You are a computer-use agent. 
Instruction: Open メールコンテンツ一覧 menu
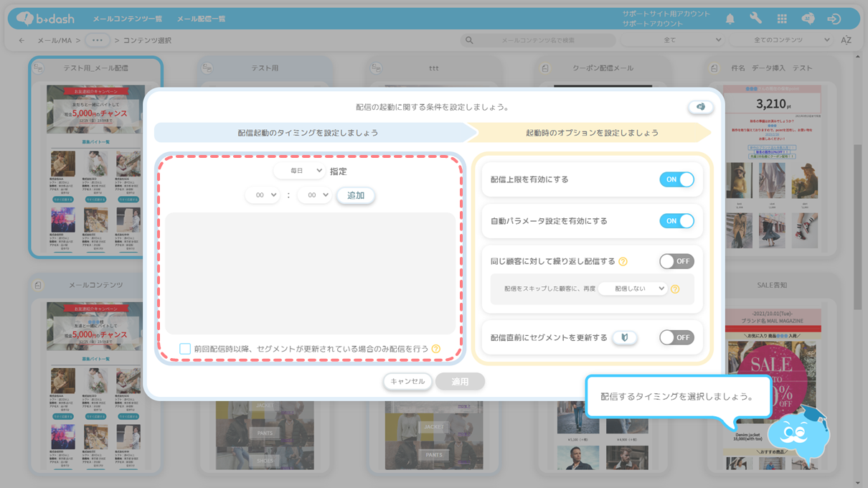coord(128,19)
